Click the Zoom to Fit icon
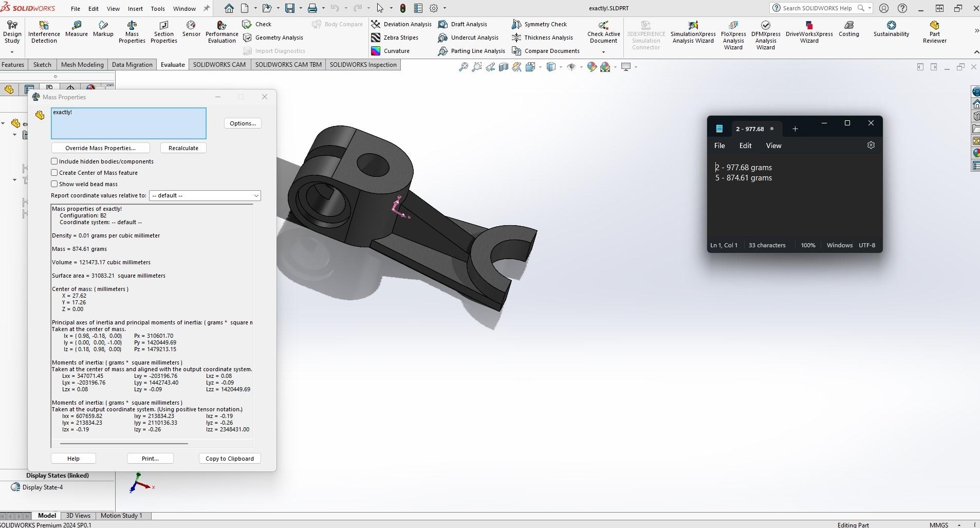980x528 pixels. 463,67
